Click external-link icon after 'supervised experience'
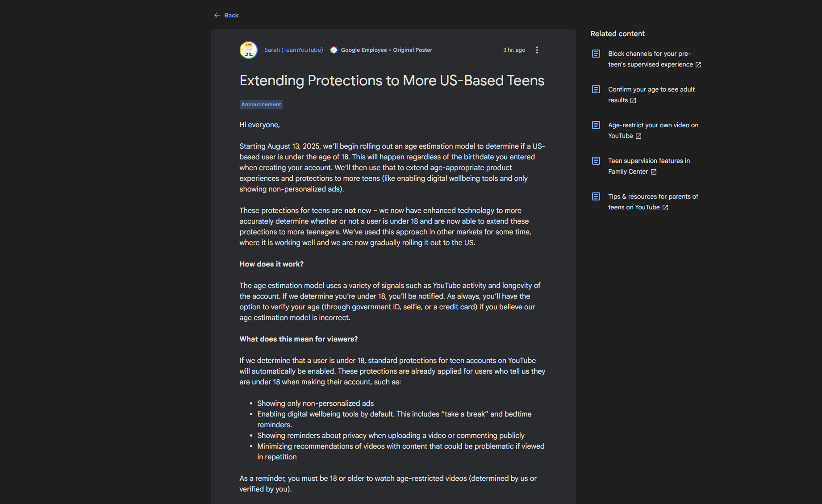The width and height of the screenshot is (822, 504). [698, 65]
